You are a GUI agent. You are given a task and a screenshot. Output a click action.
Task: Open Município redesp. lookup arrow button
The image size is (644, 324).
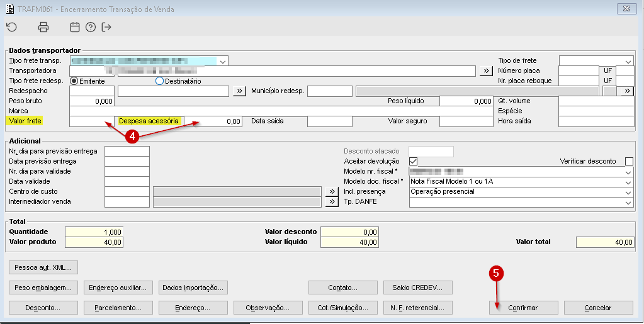(x=627, y=91)
